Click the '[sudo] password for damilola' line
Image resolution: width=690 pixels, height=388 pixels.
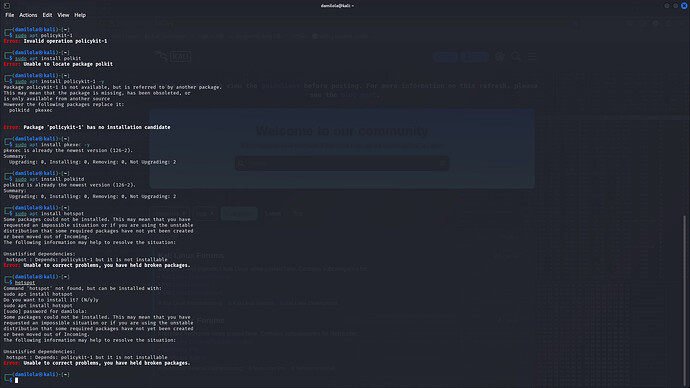[x=45, y=311]
